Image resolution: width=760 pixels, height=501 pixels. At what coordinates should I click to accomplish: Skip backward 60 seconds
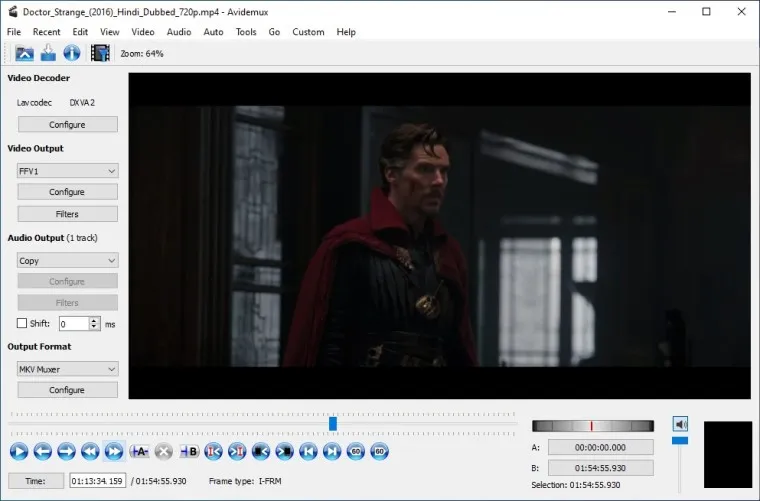point(356,452)
